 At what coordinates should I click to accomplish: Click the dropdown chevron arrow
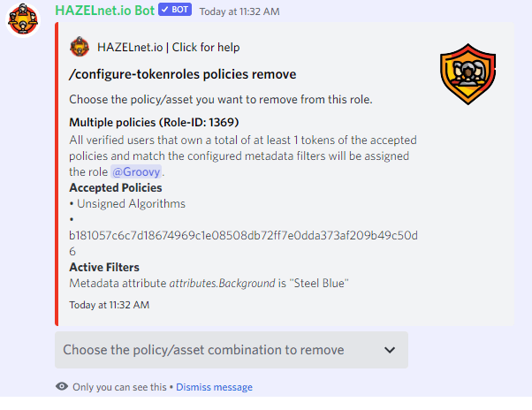click(390, 350)
